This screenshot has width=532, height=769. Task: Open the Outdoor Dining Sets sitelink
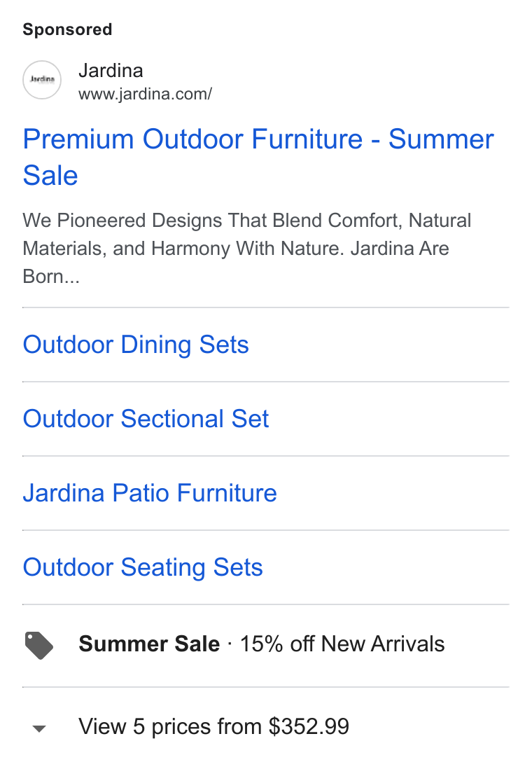[x=136, y=345]
